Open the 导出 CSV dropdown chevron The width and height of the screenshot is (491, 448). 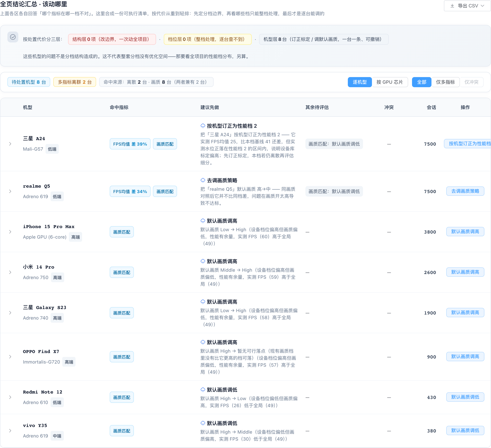pyautogui.click(x=482, y=6)
